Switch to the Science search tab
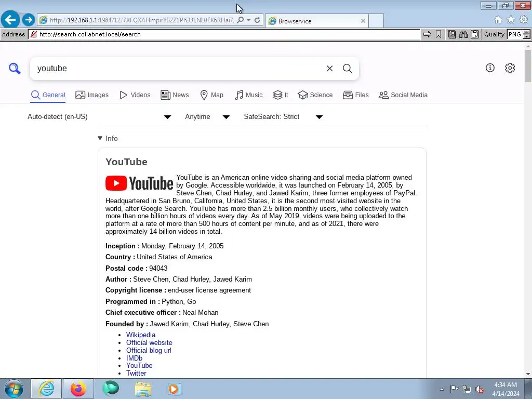 (315, 95)
